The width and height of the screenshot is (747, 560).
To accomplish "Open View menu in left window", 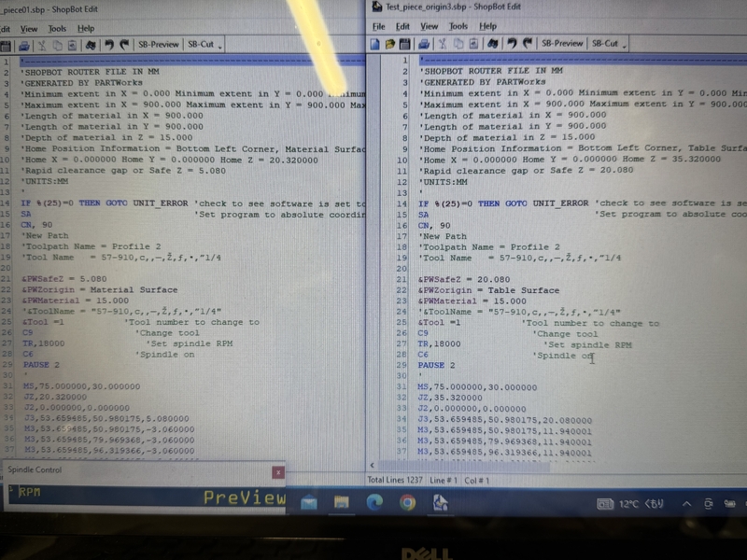I will (29, 29).
